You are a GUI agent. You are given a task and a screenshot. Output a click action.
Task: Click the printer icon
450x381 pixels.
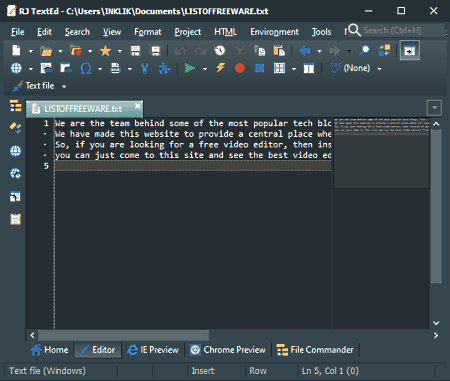115,68
